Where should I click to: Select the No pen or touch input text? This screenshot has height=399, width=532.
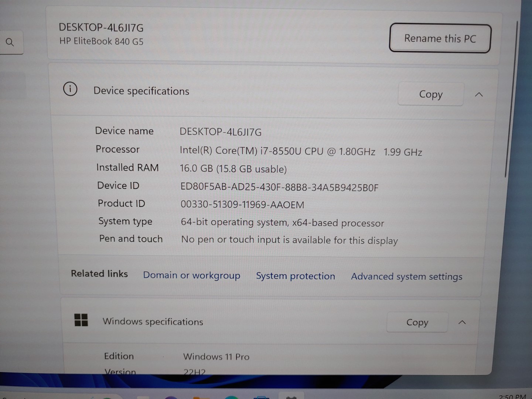289,240
